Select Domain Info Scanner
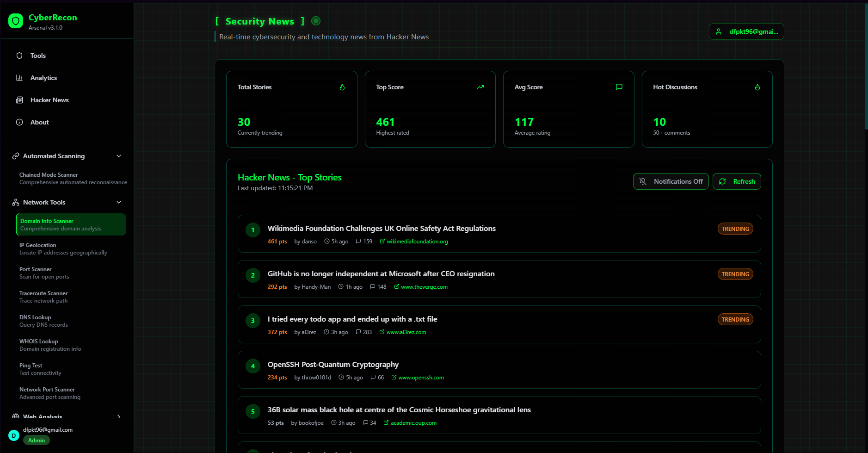The width and height of the screenshot is (868, 453). [71, 224]
